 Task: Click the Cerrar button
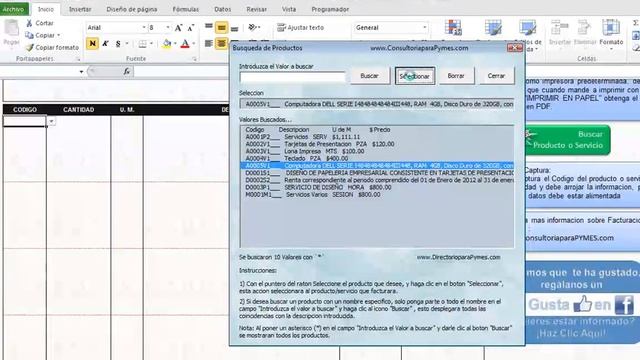click(x=496, y=76)
